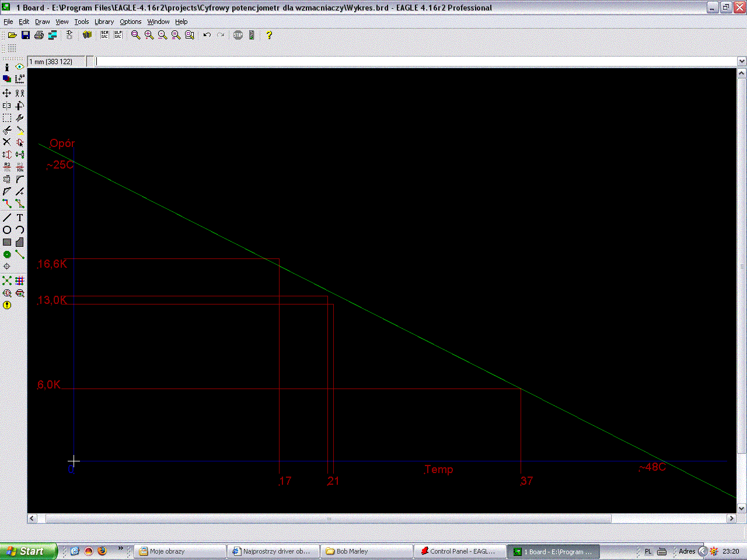
Task: Select the Miter tool
Action: [x=20, y=180]
